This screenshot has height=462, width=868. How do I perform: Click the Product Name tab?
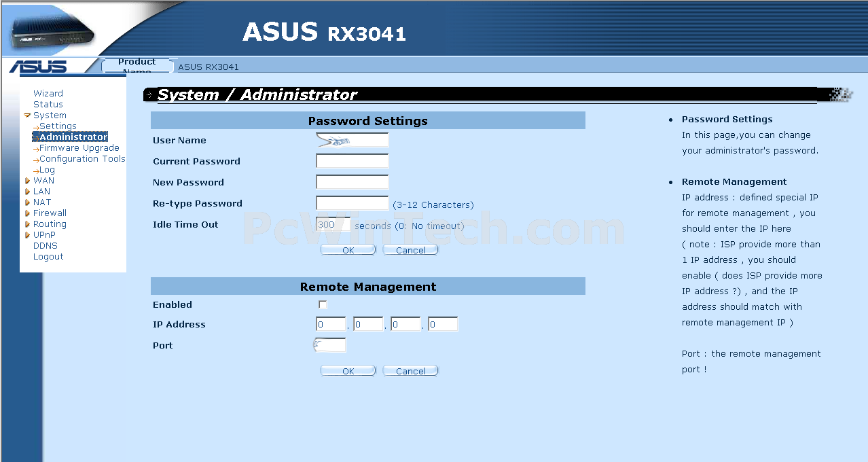point(137,65)
